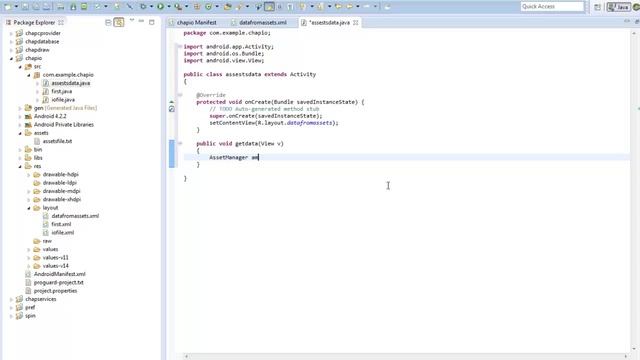Click the Debug bug icon
The height and width of the screenshot is (360, 640).
pos(143,7)
